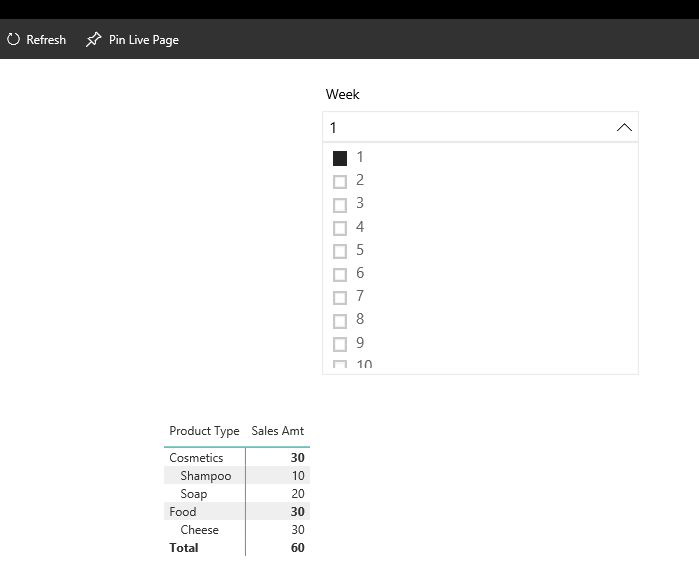Select the Cheese row label

coord(199,530)
